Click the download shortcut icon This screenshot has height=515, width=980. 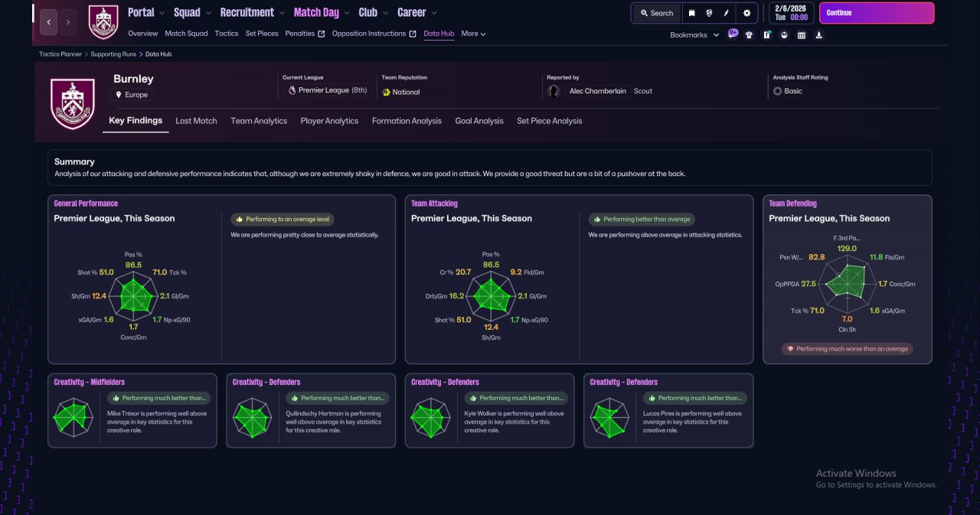coord(819,34)
